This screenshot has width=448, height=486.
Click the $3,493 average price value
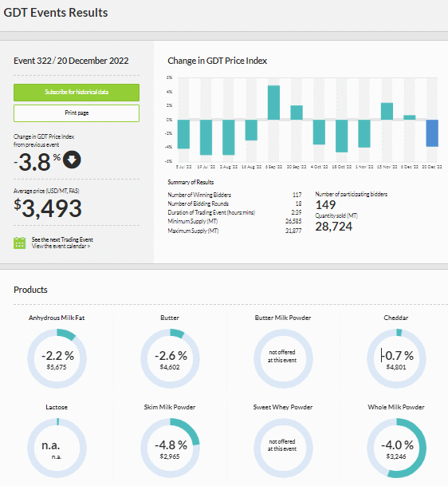pyautogui.click(x=48, y=208)
